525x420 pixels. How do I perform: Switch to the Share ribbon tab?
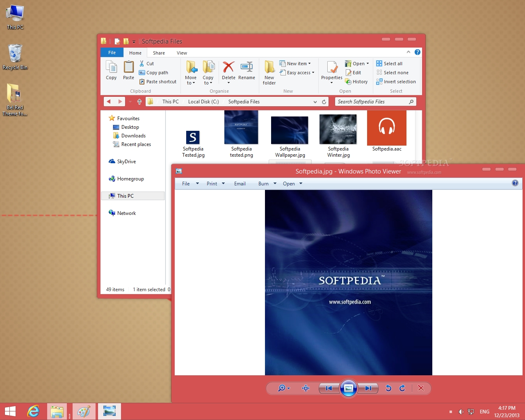pyautogui.click(x=159, y=53)
